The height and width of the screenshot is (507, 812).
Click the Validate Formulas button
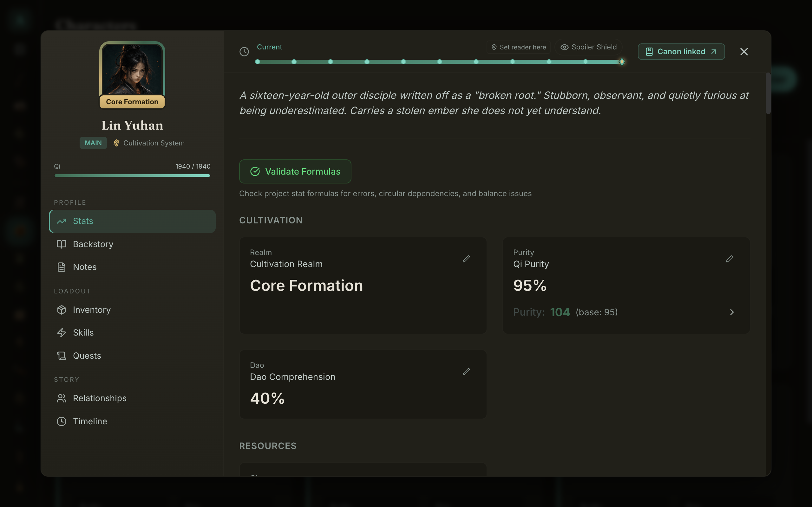tap(295, 171)
